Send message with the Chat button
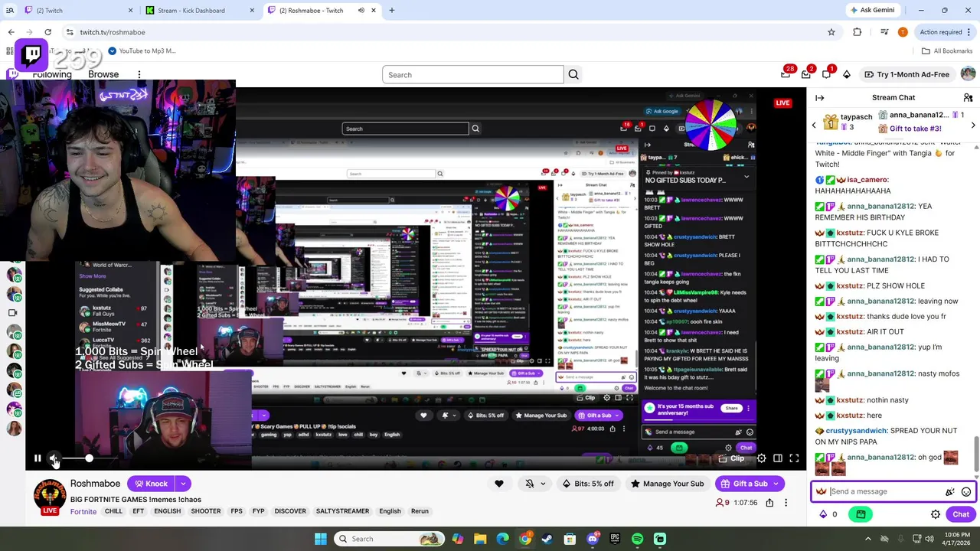Image resolution: width=980 pixels, height=551 pixels. pos(961,514)
